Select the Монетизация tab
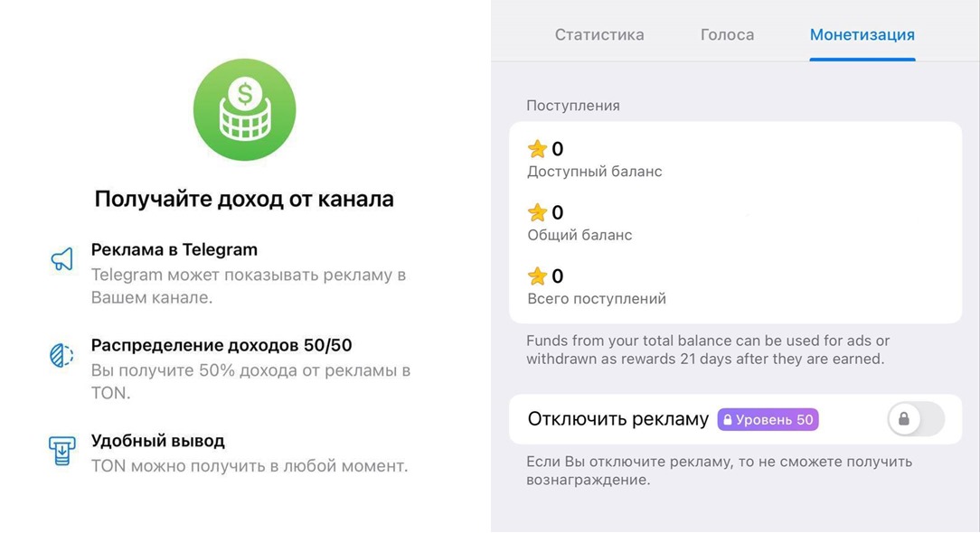Viewport: 980px width, 533px height. click(x=862, y=34)
